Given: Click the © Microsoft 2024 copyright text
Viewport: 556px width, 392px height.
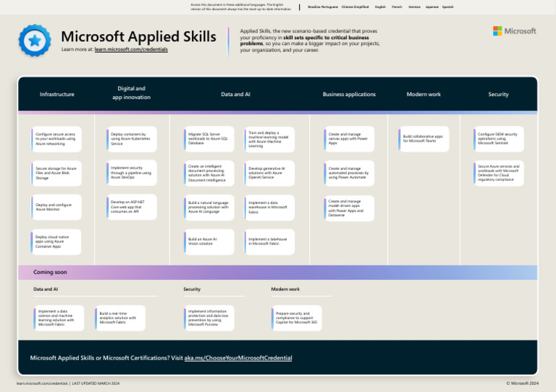Looking at the screenshot, I should (522, 383).
